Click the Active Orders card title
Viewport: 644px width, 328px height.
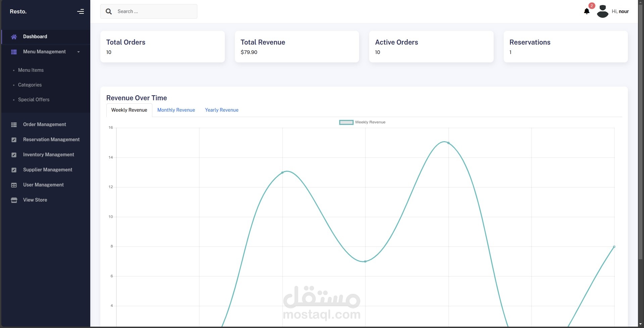pos(397,42)
